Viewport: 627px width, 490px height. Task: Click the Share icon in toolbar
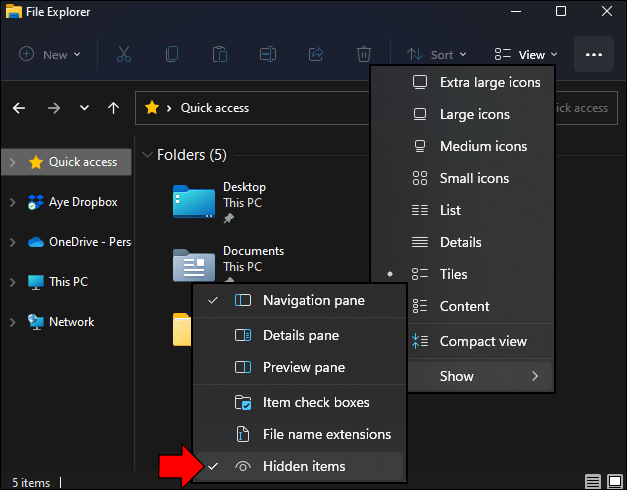click(x=317, y=54)
